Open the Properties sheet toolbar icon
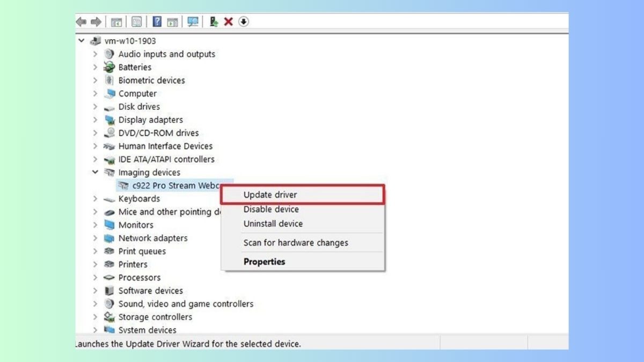 (x=137, y=21)
